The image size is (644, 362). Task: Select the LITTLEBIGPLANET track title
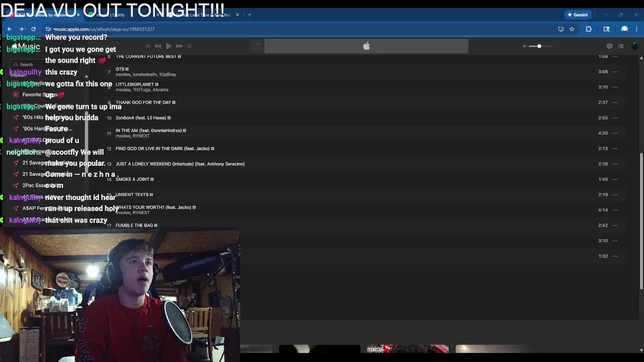tap(135, 84)
